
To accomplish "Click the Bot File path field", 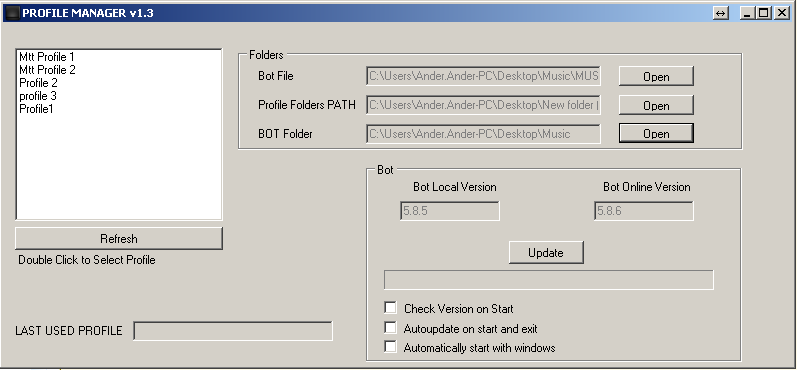I will [x=483, y=76].
